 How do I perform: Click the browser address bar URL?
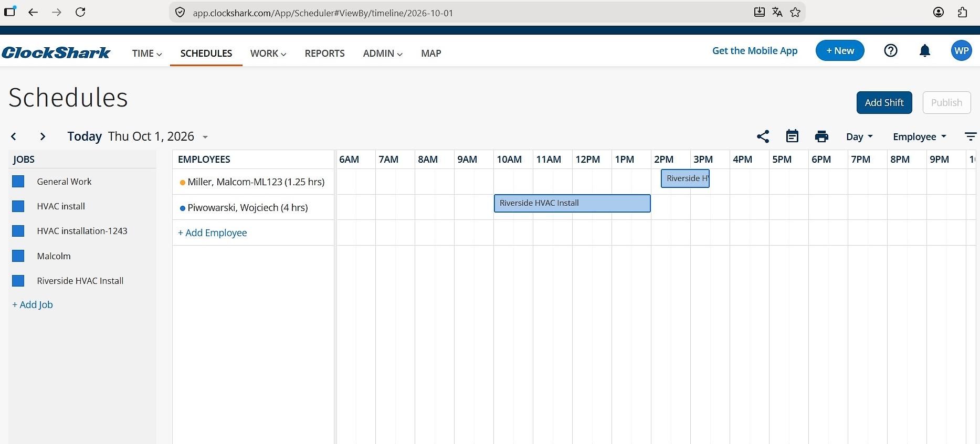[323, 13]
